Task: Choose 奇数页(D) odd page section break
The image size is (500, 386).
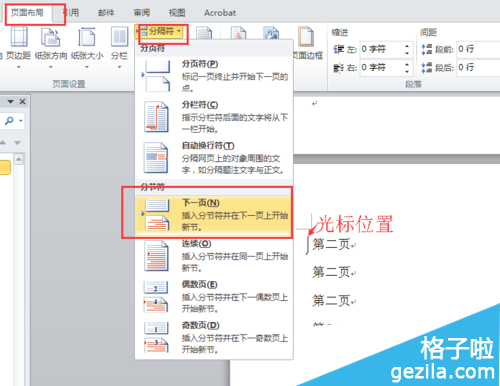Action: coord(214,337)
